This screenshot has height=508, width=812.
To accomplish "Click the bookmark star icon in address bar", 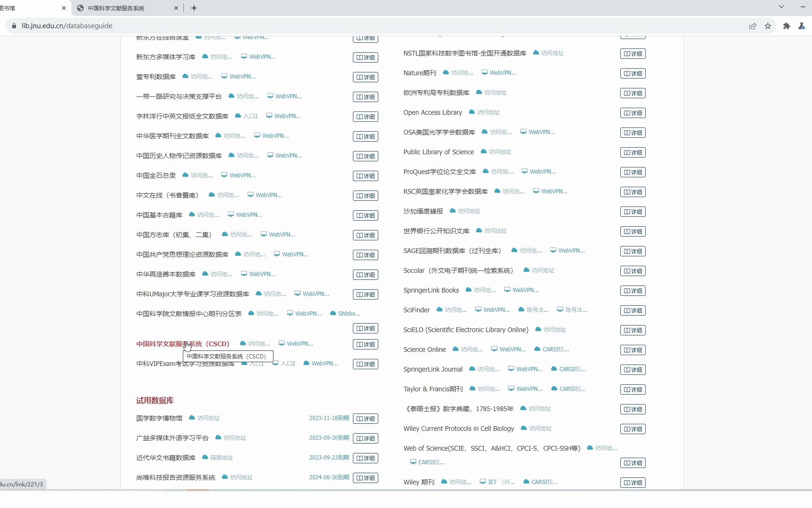I will [768, 26].
